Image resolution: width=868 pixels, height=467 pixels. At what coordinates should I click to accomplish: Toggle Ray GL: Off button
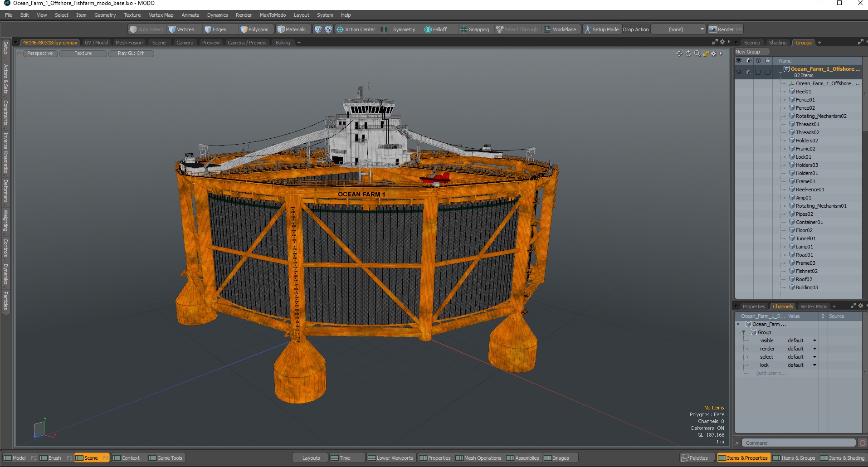pyautogui.click(x=131, y=54)
